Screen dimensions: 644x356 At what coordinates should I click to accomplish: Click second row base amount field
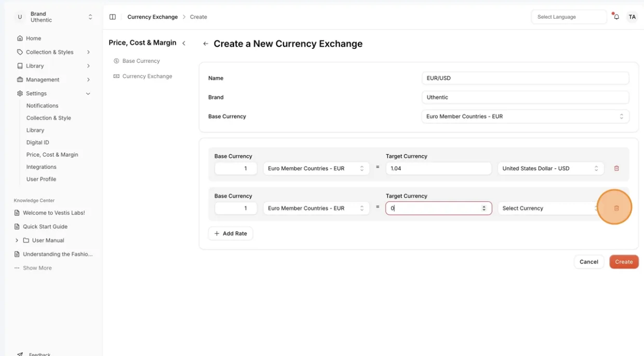(236, 208)
